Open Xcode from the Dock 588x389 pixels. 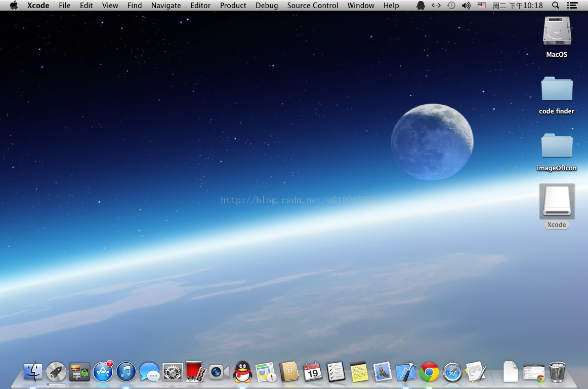coord(406,372)
